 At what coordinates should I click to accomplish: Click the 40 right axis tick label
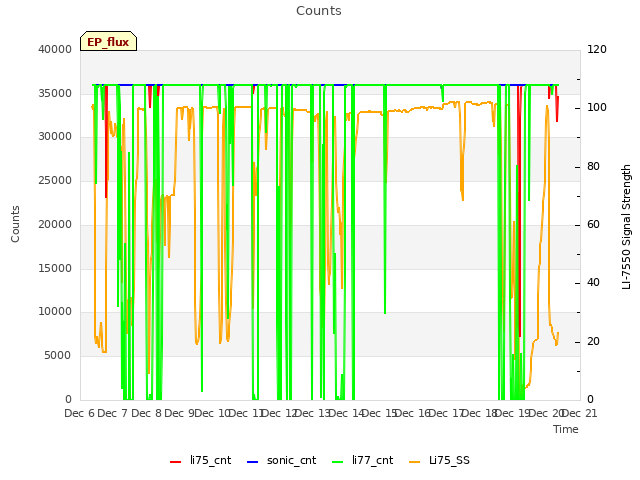point(593,282)
